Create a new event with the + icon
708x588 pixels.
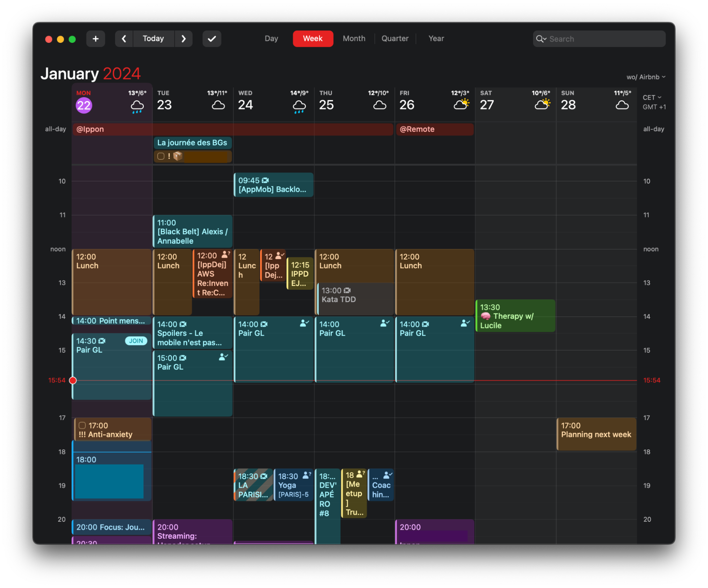[x=95, y=39]
